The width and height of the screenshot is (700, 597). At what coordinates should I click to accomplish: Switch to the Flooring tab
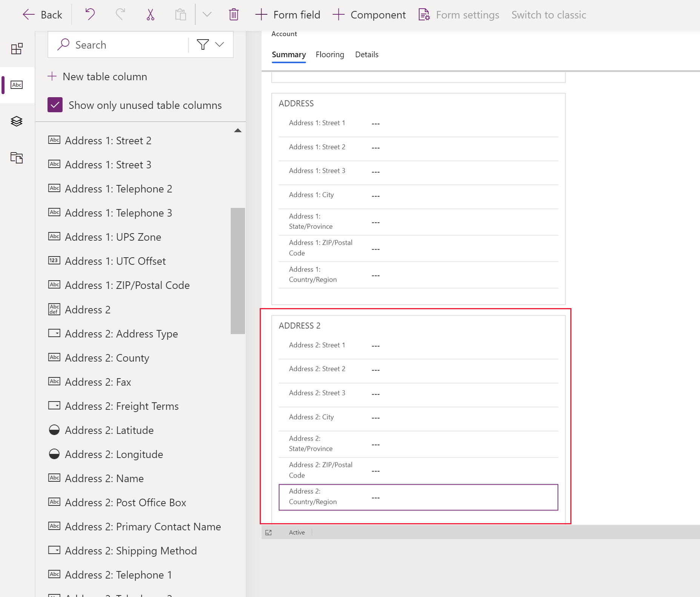pyautogui.click(x=330, y=55)
